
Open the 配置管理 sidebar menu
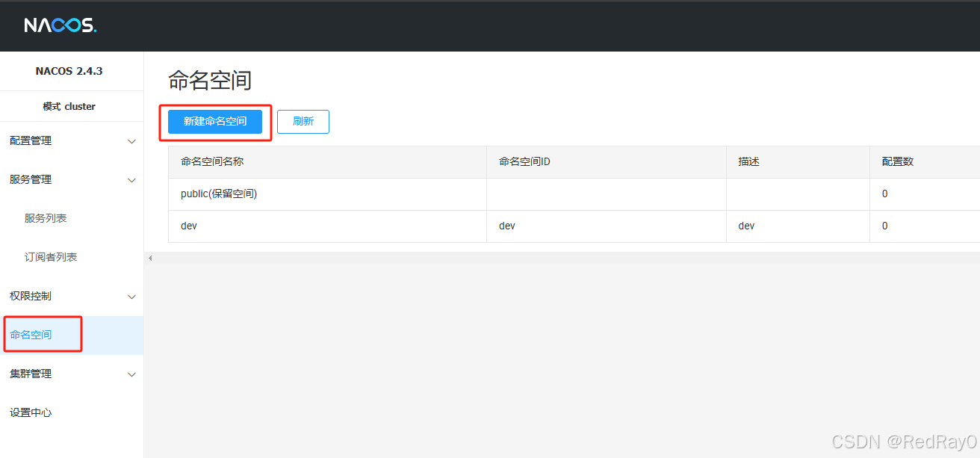[x=72, y=141]
